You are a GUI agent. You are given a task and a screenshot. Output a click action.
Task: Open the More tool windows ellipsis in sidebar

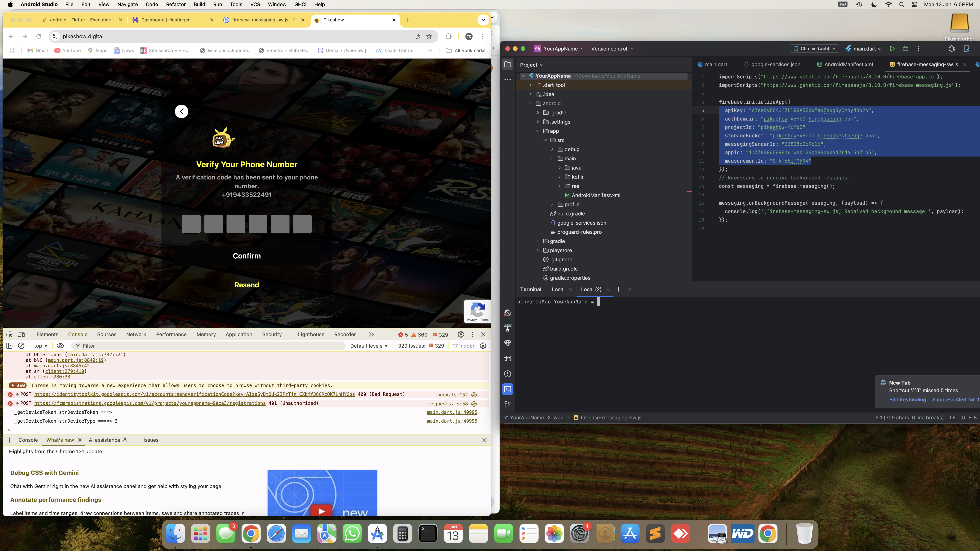(507, 80)
